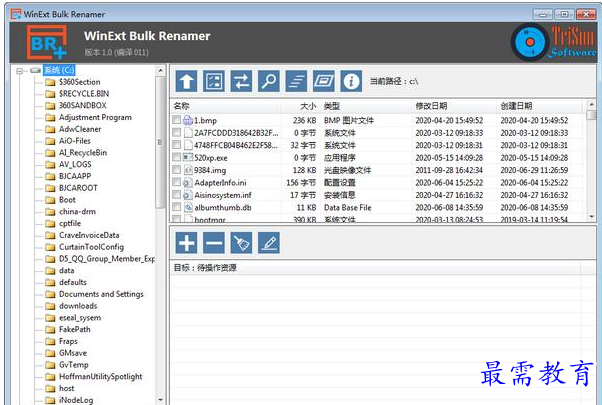Tick the checkbox for 1.bmp
The width and height of the screenshot is (602, 405).
click(176, 120)
